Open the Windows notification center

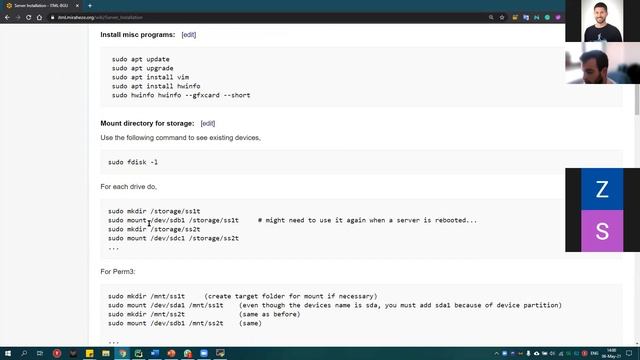[629, 353]
